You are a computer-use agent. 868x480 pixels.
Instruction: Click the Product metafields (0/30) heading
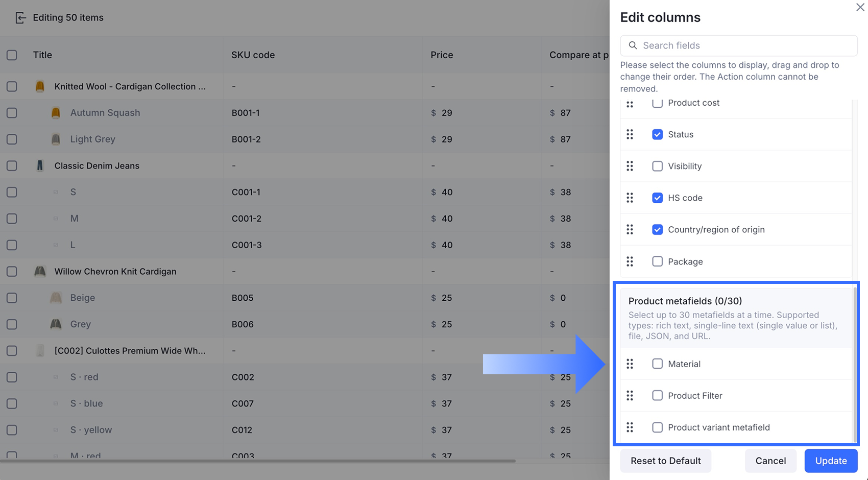pyautogui.click(x=685, y=301)
